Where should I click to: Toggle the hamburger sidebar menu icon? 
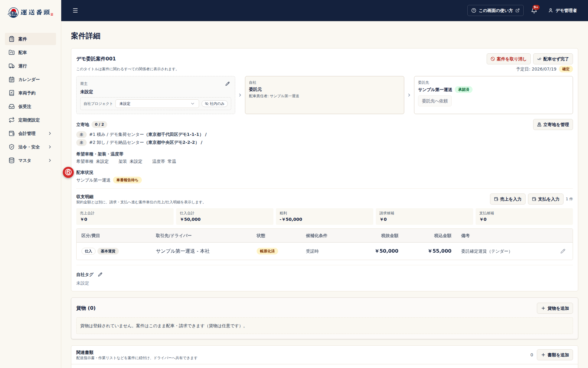pos(75,10)
